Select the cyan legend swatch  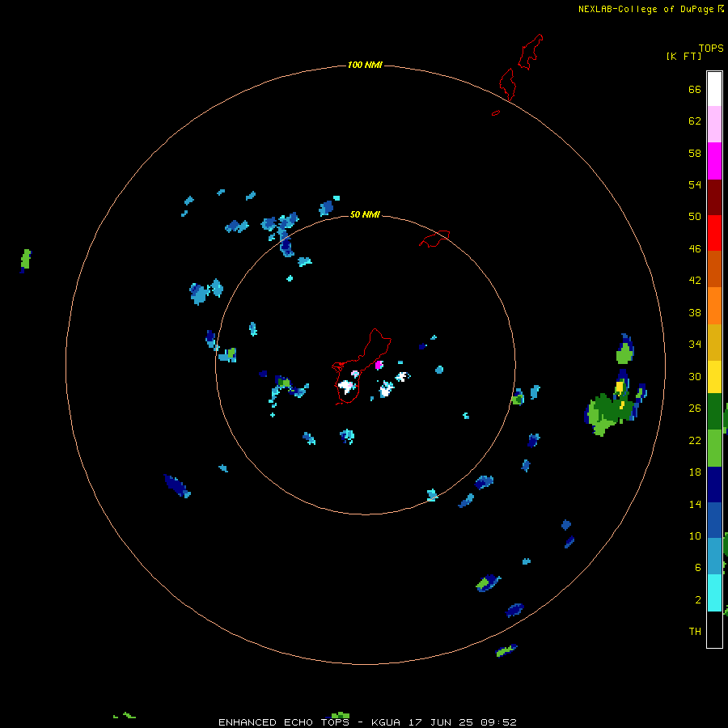click(714, 593)
